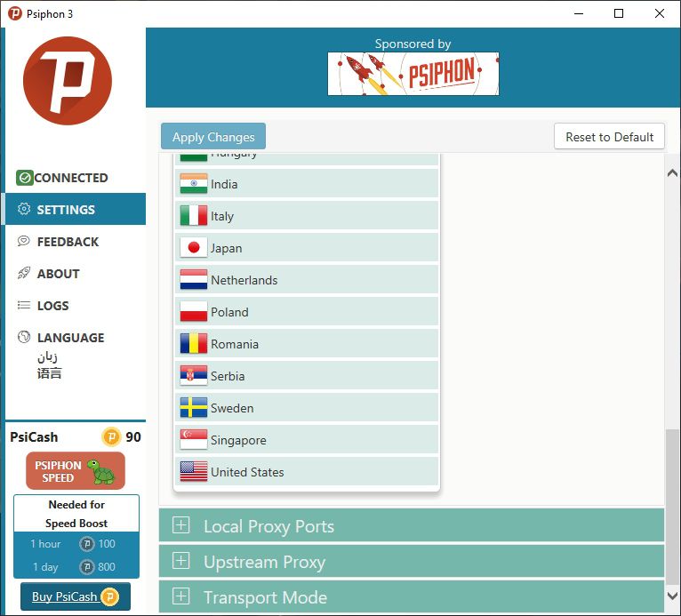Screen dimensions: 681x616
Task: Click the Reset to Default button
Action: click(x=609, y=136)
